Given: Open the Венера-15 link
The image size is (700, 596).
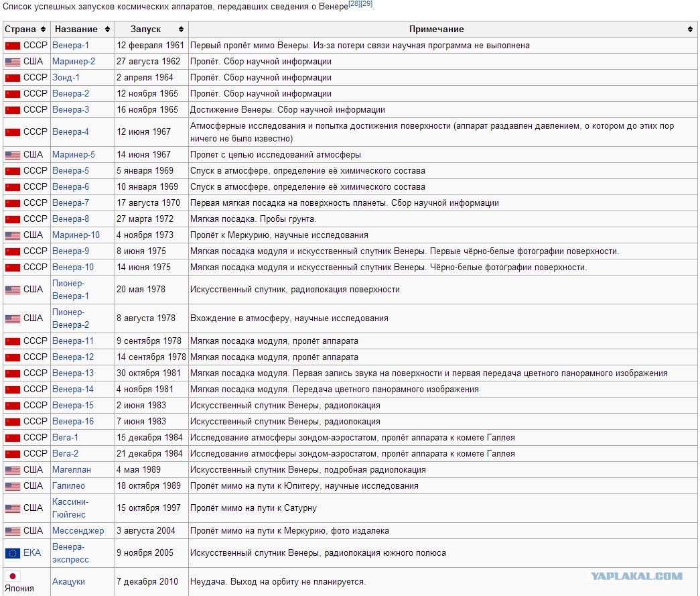Looking at the screenshot, I should tap(73, 405).
